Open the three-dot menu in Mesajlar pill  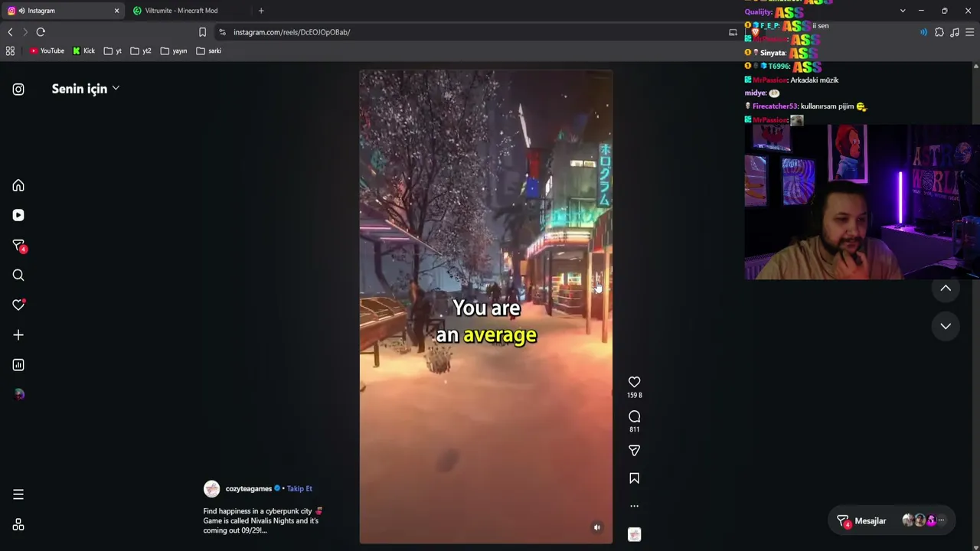[941, 521]
